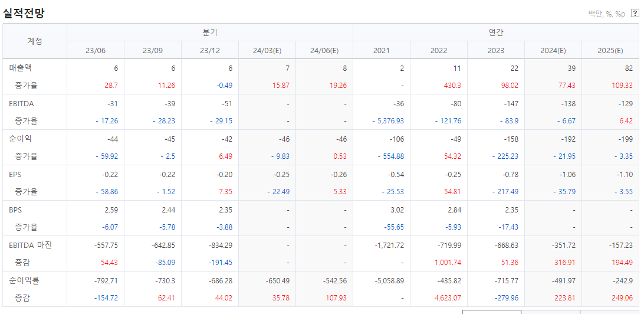Click the 23/06 quarter column header
The height and width of the screenshot is (314, 644).
pos(96,51)
